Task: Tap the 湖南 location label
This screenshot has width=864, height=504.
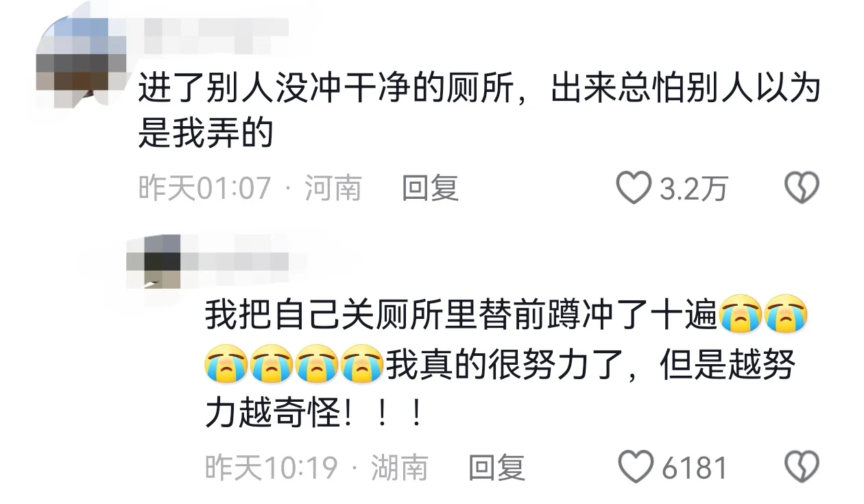Action: 399,468
